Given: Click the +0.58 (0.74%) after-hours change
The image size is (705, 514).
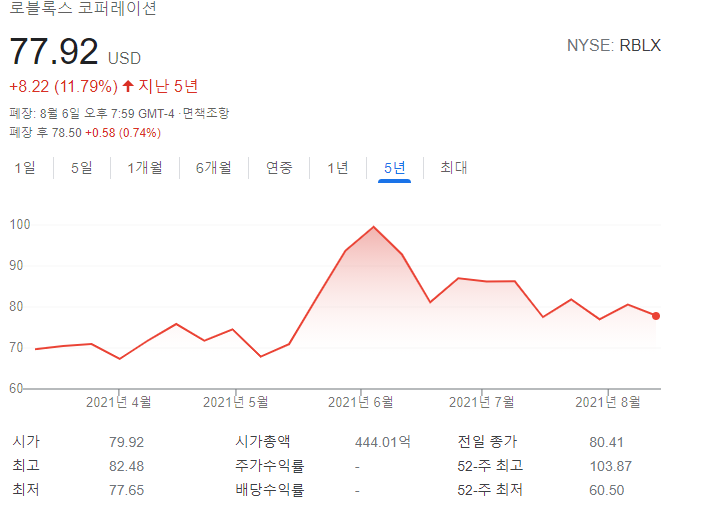Looking at the screenshot, I should [123, 133].
